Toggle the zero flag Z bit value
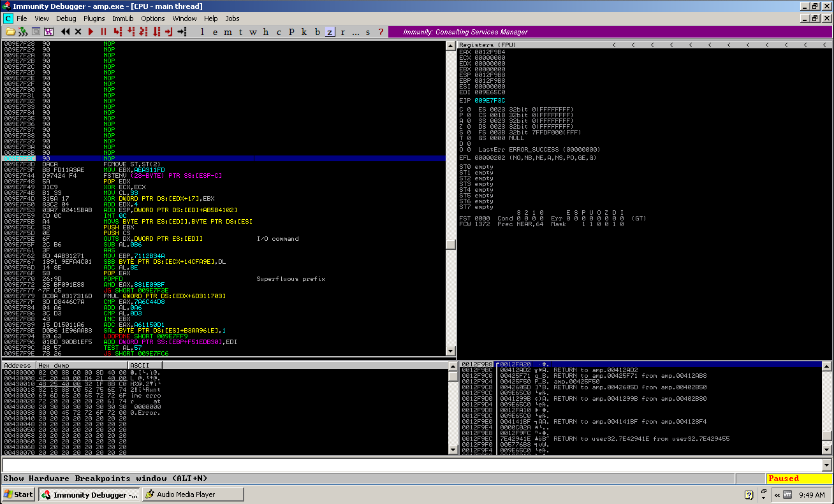Viewport: 834px width, 504px height. pos(469,127)
